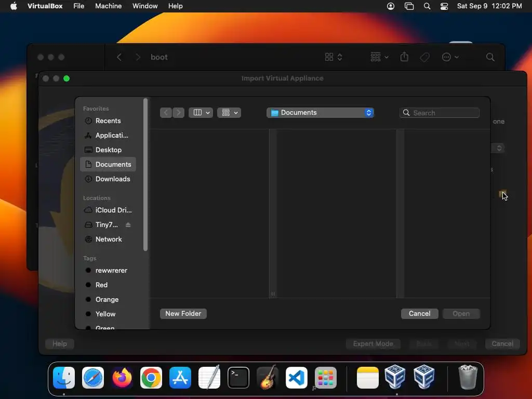This screenshot has width=532, height=399.
Task: Launch Firefox from the Dock
Action: pos(122,377)
